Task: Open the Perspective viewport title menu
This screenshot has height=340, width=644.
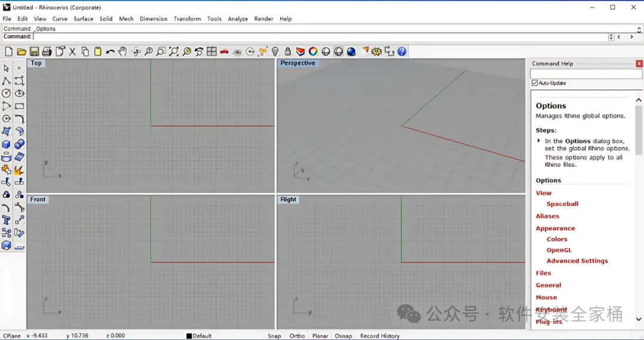Action: (298, 63)
